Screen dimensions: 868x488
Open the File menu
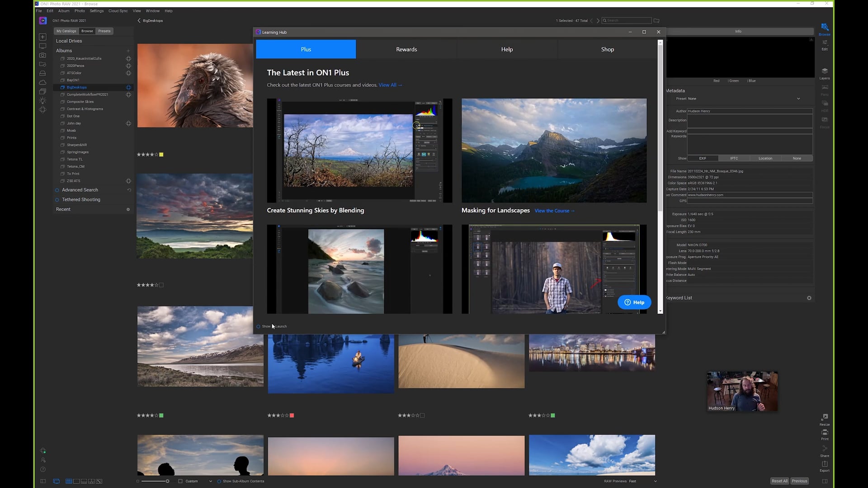coord(39,11)
